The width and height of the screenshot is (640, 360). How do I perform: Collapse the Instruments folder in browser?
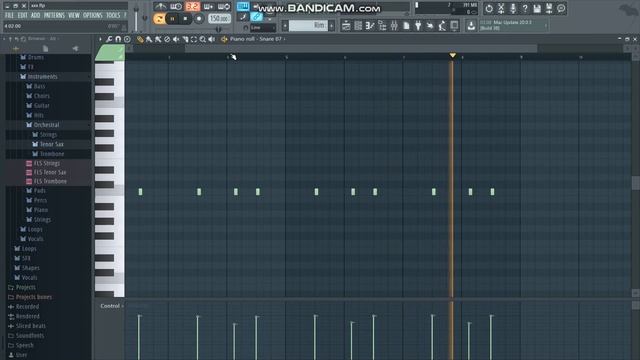42,76
